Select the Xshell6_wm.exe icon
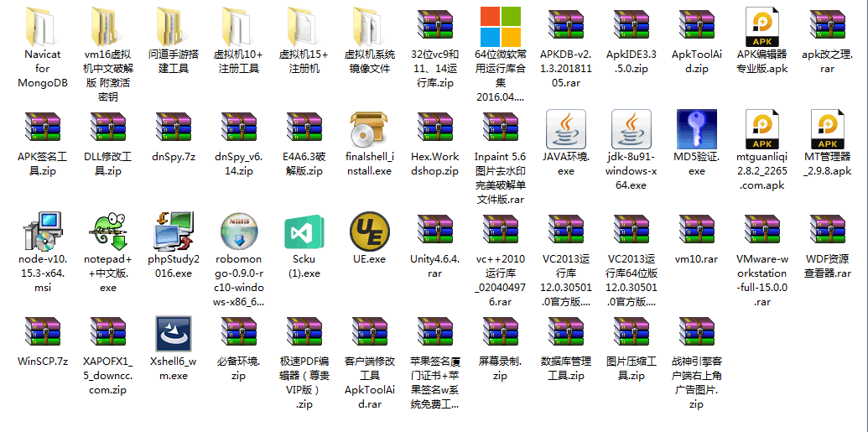 (x=174, y=336)
